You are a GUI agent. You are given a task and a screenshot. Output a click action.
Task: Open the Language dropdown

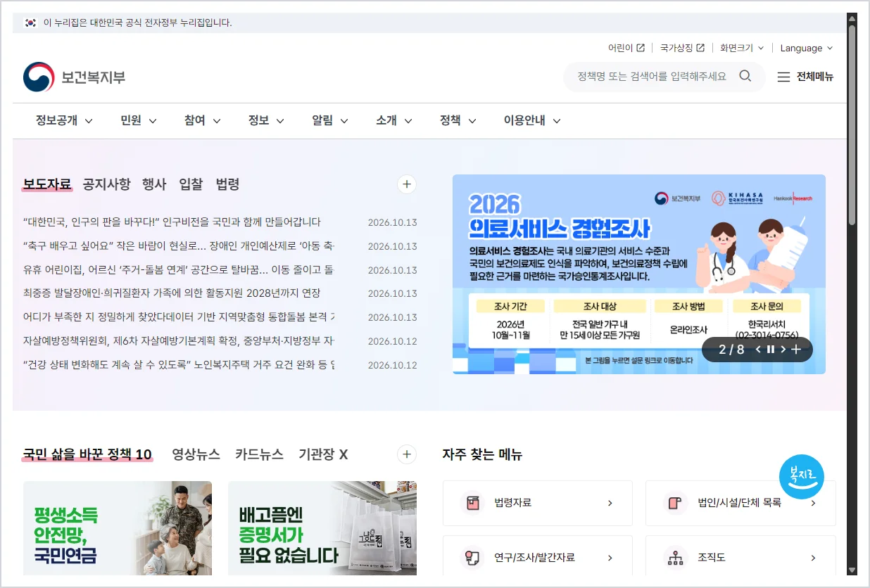[807, 48]
